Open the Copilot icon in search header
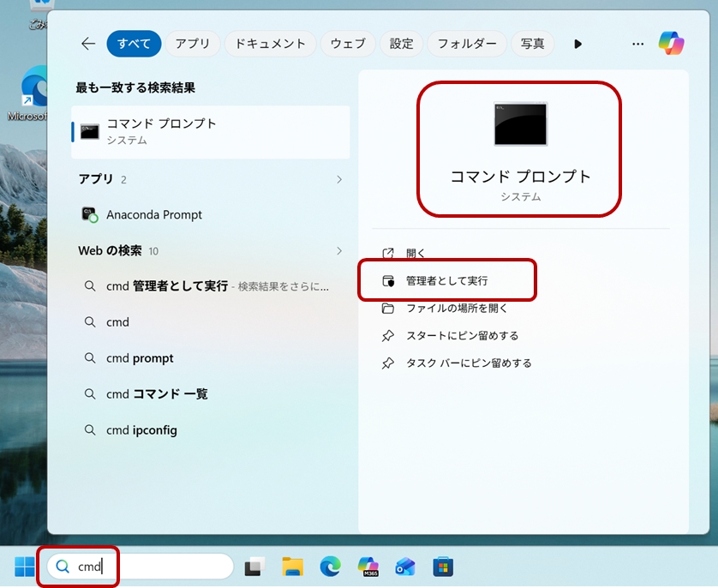The image size is (718, 588). [x=671, y=44]
